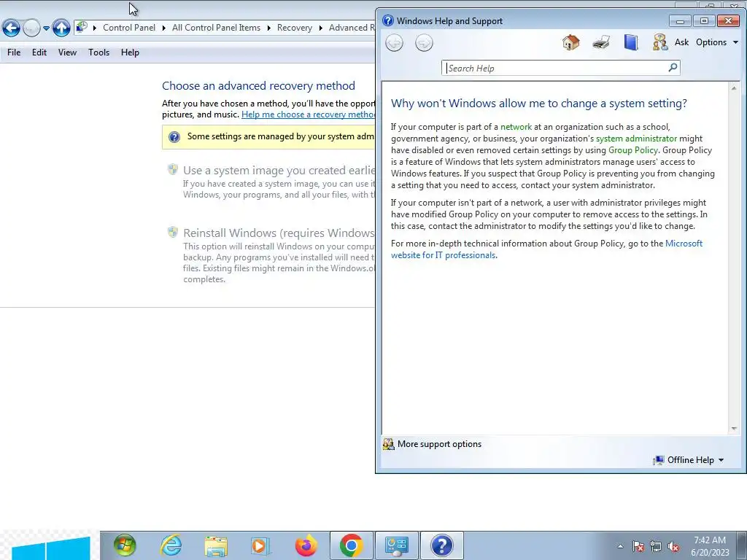Go back in Control Panel window
This screenshot has height=560, width=747.
pos(12,28)
